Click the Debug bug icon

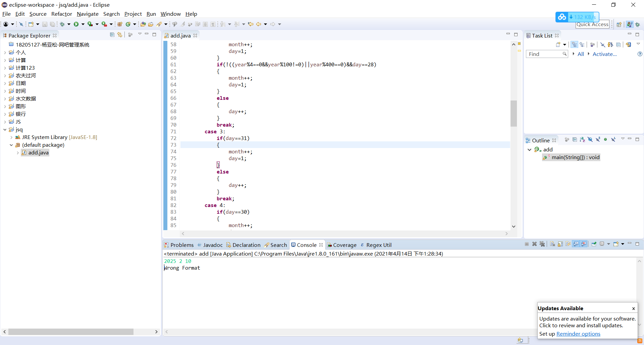point(62,24)
